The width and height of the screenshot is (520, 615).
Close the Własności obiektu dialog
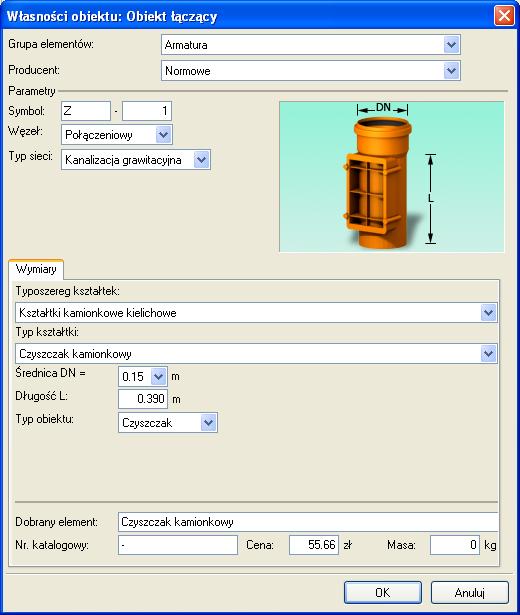click(x=504, y=16)
